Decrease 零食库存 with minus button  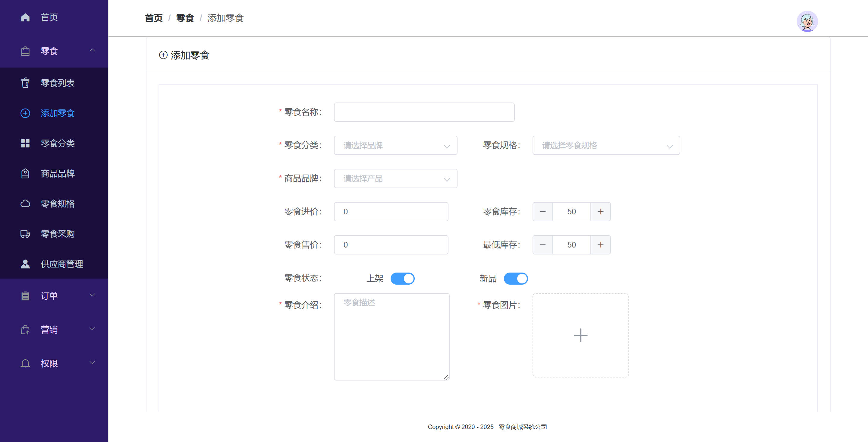click(x=542, y=212)
